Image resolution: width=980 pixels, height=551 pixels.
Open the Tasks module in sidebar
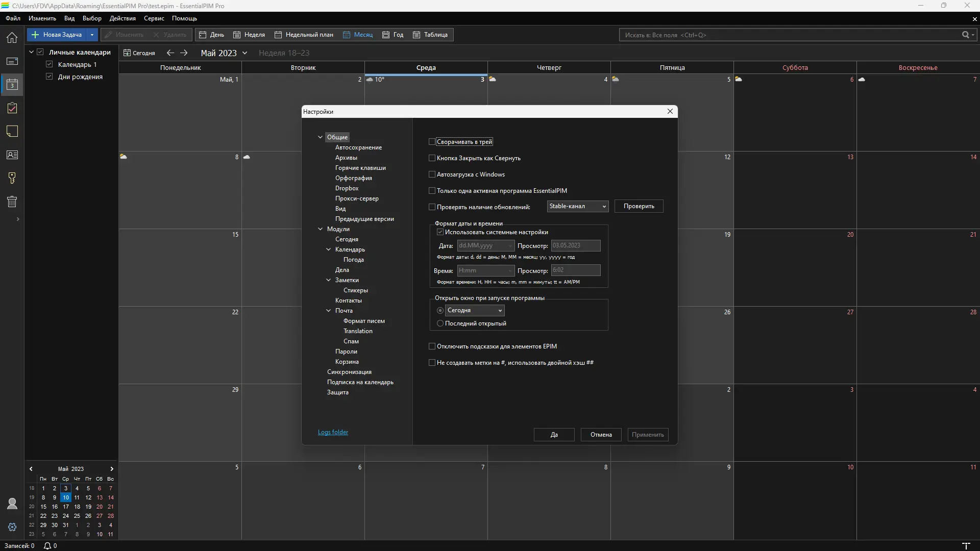point(12,108)
